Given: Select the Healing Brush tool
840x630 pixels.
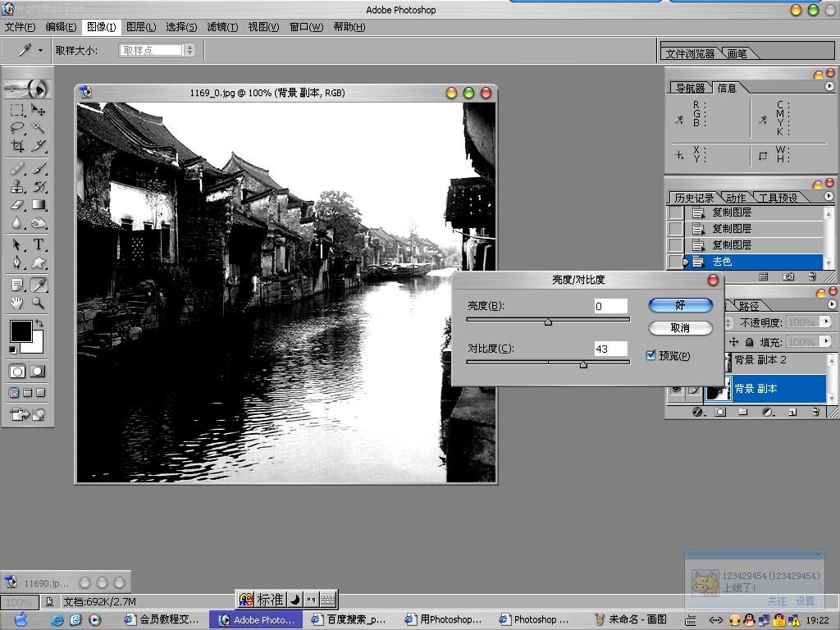Looking at the screenshot, I should [17, 169].
